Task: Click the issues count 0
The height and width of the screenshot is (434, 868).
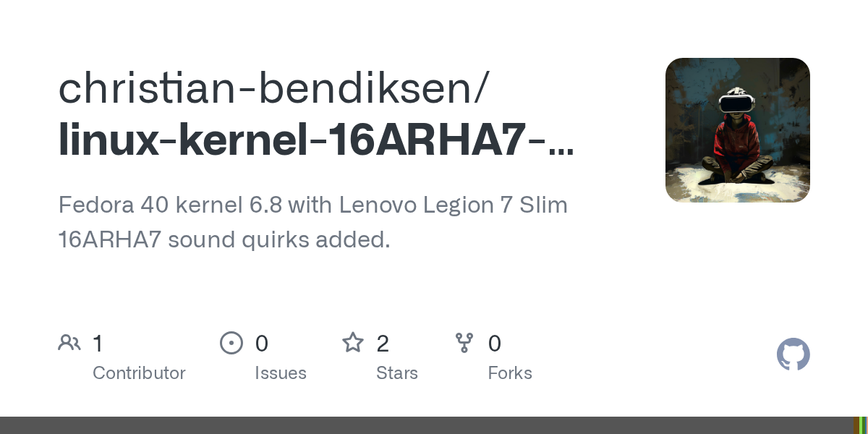Action: (262, 344)
